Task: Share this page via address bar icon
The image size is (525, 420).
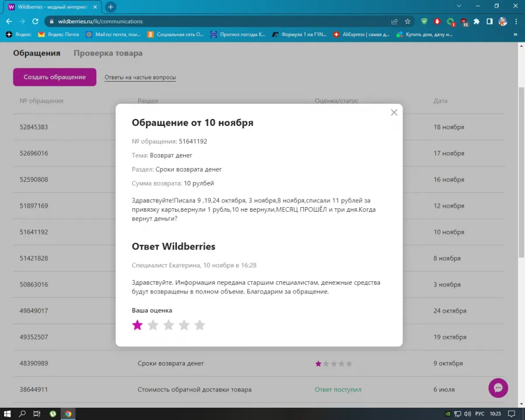Action: point(394,22)
